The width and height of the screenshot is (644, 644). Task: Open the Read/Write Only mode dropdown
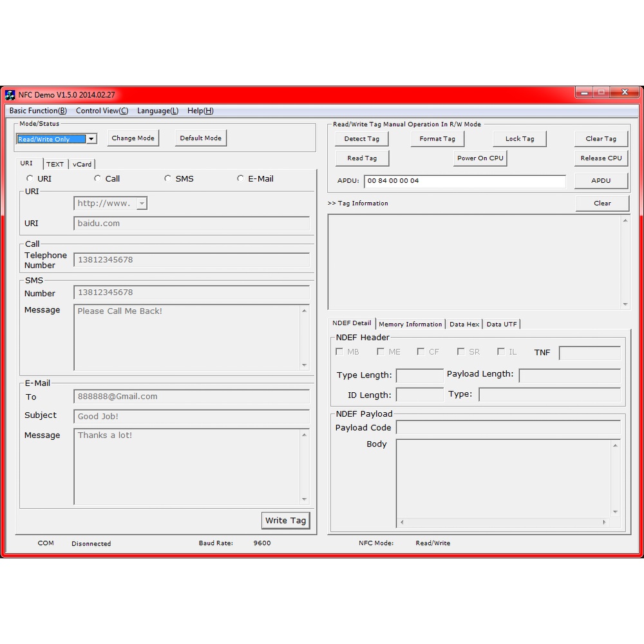[x=91, y=139]
